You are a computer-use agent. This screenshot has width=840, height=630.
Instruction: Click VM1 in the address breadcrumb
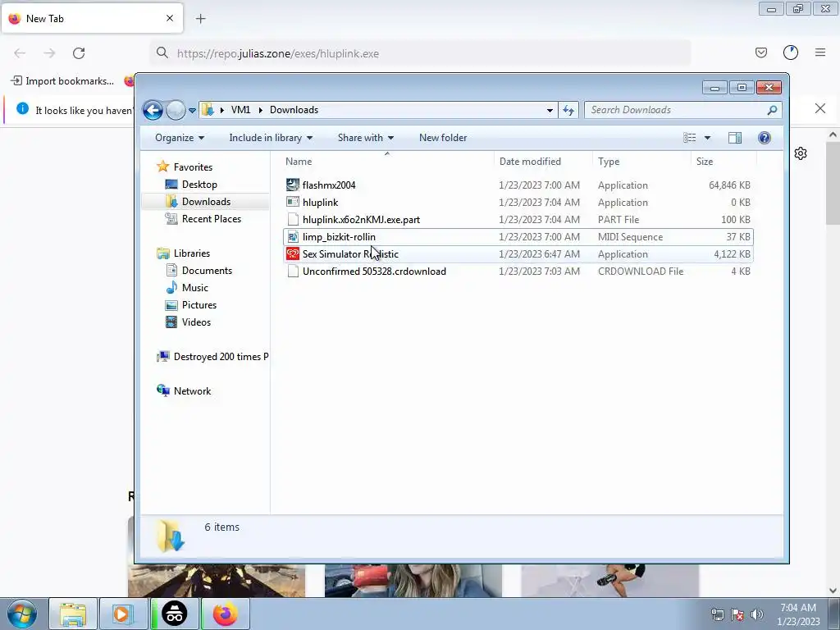coord(240,110)
